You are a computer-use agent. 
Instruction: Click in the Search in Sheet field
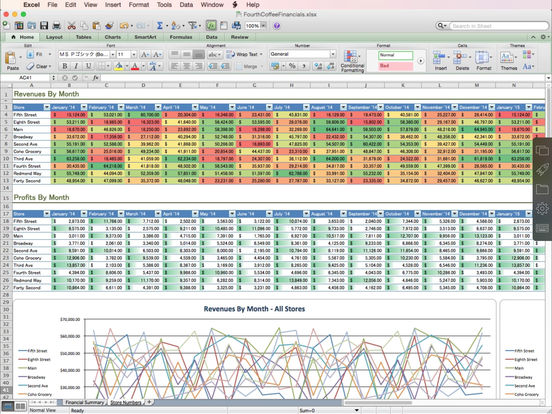tap(498, 26)
